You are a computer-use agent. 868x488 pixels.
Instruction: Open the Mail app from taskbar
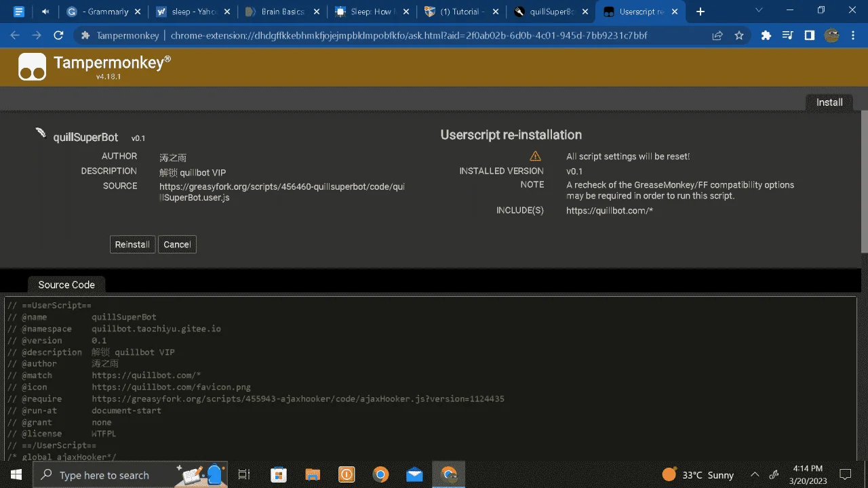[414, 474]
